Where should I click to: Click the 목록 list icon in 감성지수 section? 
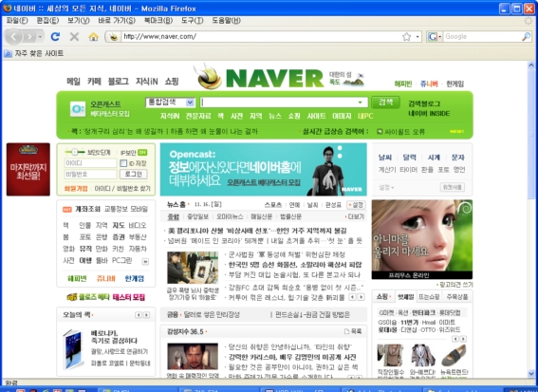(x=346, y=331)
